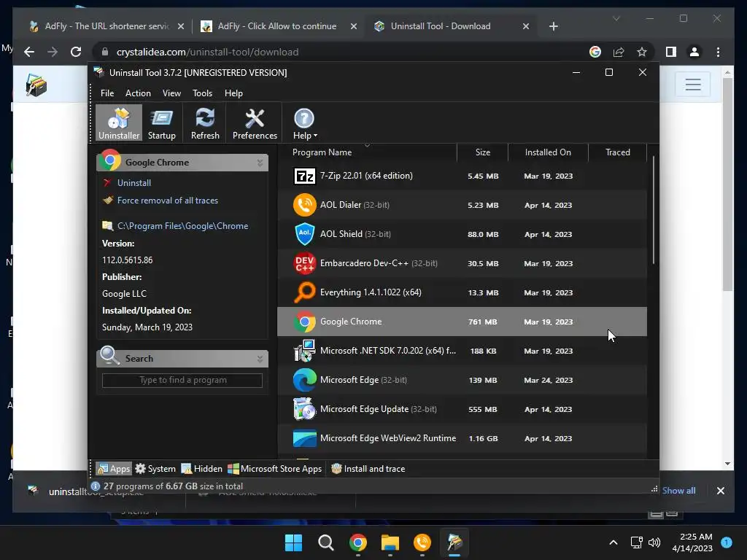Select the Microsoft Edge WebView2 Runtime 1.16 GB size
Screen dimensions: 747x560
[x=483, y=438]
